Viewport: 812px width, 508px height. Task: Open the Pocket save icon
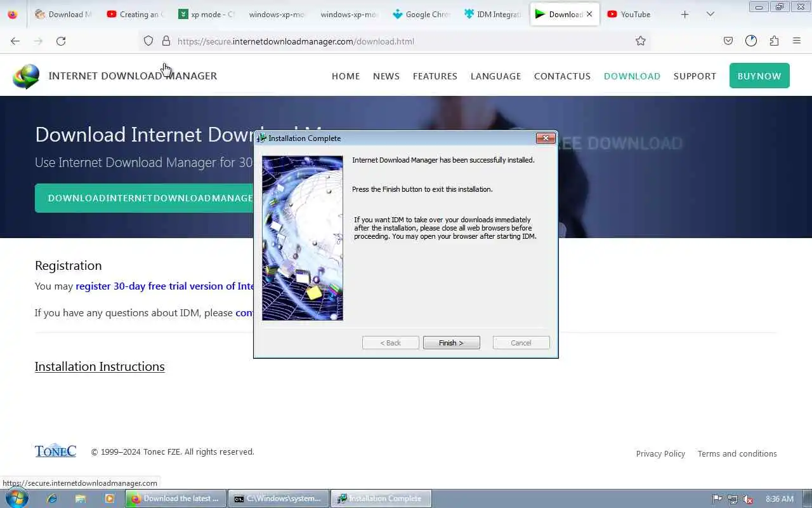728,41
